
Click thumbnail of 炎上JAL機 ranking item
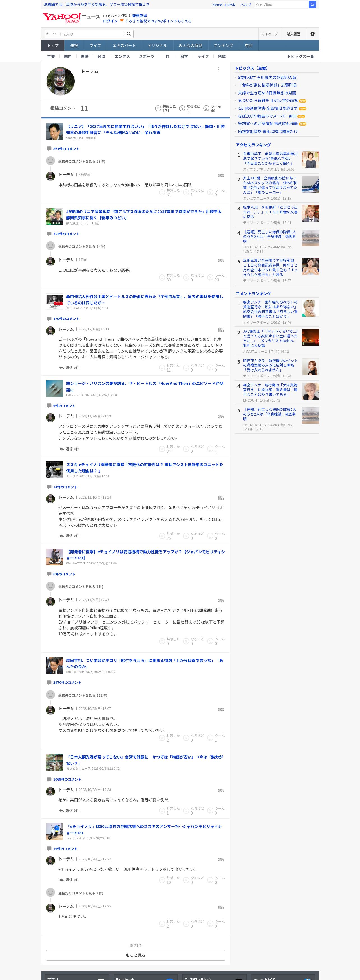310,184
